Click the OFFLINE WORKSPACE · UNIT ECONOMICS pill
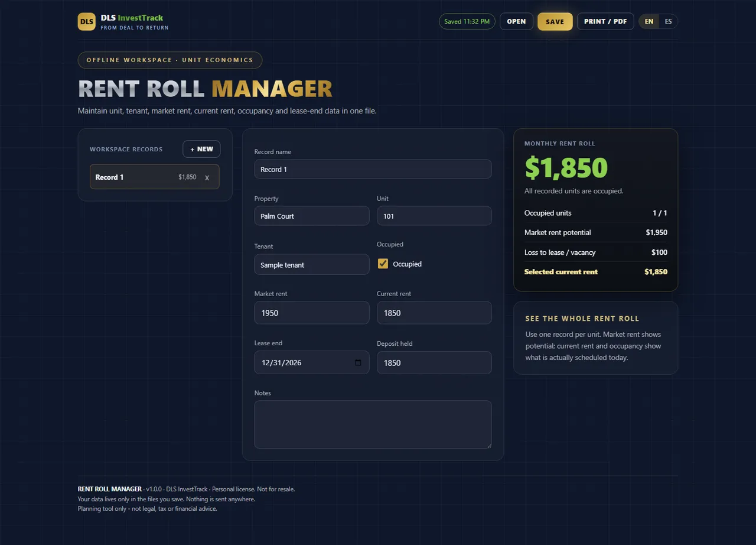This screenshot has height=545, width=756. (x=170, y=60)
